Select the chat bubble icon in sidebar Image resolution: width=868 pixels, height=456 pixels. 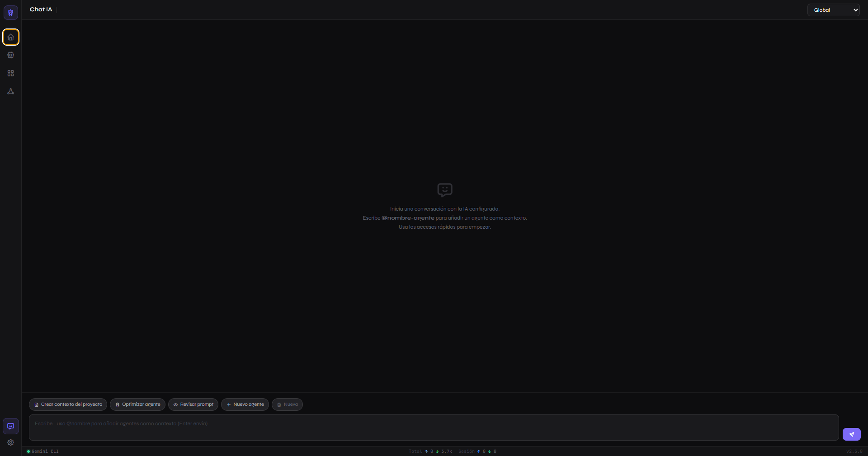11,426
